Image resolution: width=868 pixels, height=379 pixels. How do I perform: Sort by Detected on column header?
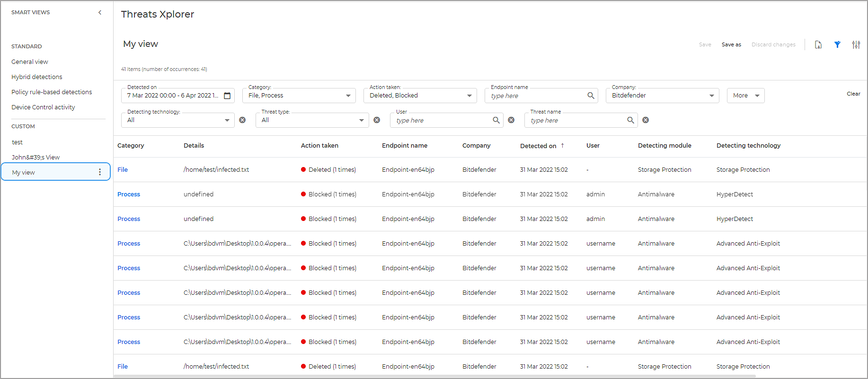538,146
